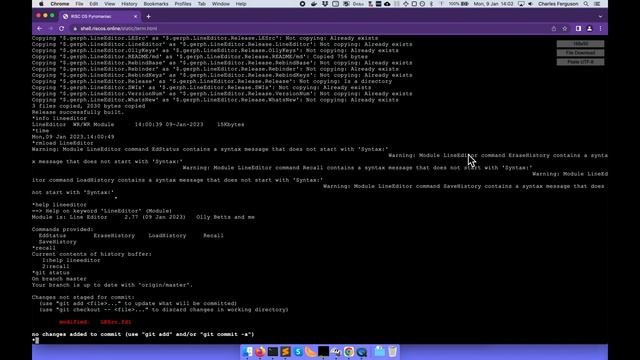Open Google Chrome from the Dock

click(x=349, y=351)
